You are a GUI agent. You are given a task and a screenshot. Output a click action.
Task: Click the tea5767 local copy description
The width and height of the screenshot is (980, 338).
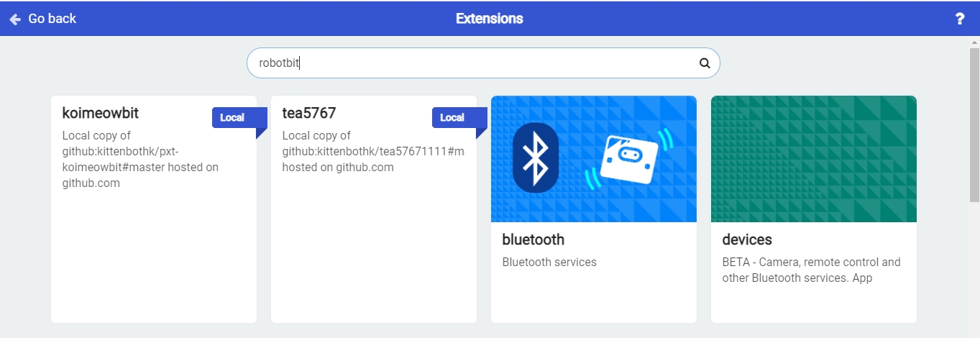[x=373, y=151]
